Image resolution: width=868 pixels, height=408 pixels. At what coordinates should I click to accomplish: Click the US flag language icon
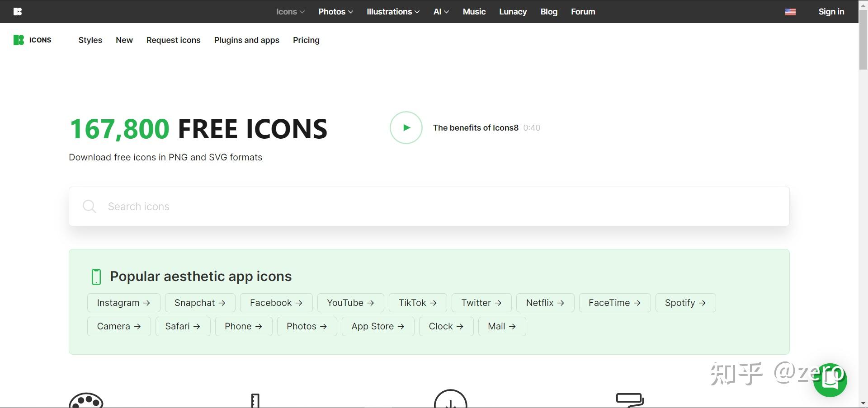click(790, 12)
